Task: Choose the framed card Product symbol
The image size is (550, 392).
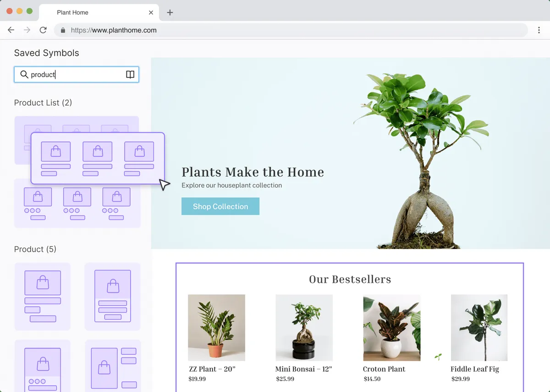Action: [x=113, y=296]
